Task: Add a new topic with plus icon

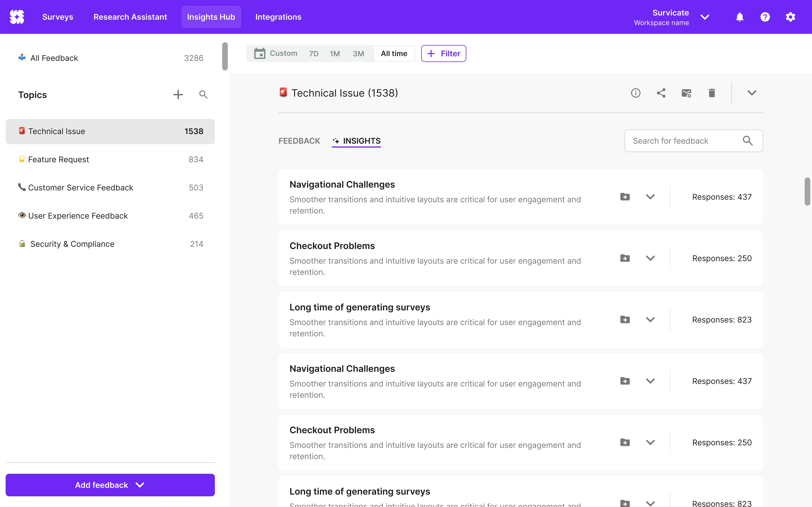Action: 178,95
